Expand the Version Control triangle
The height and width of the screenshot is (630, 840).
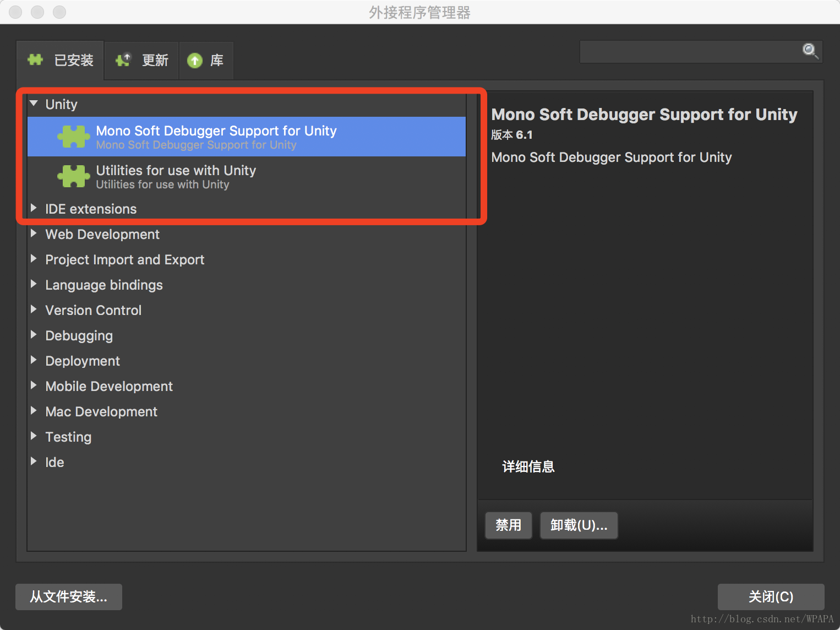click(x=34, y=309)
